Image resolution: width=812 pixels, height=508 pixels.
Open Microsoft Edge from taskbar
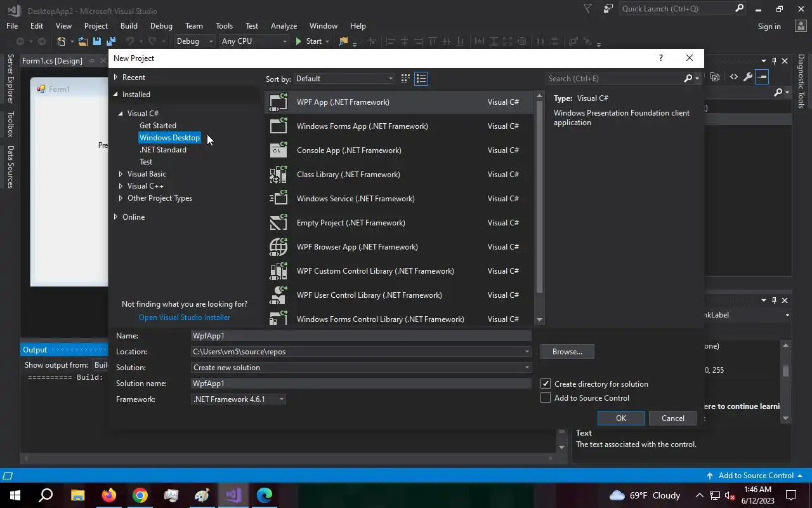[265, 495]
